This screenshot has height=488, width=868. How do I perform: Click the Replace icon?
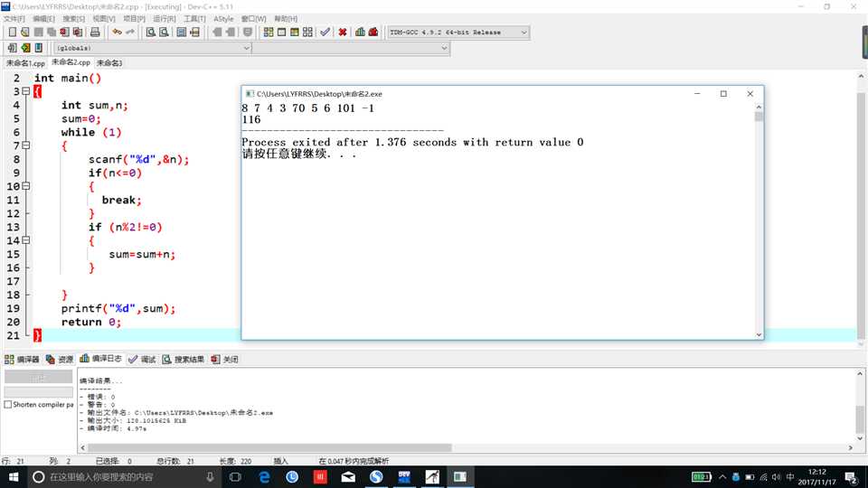tap(164, 33)
